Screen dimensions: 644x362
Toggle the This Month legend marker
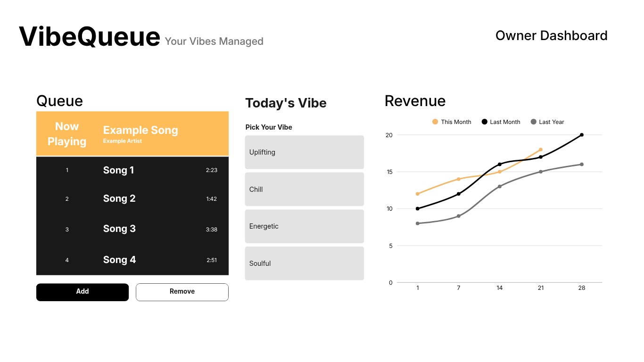click(x=435, y=122)
